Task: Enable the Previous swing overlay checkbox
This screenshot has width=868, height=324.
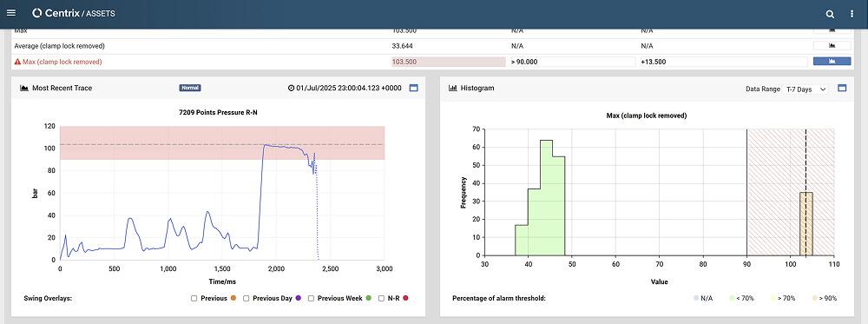Action: pyautogui.click(x=194, y=298)
